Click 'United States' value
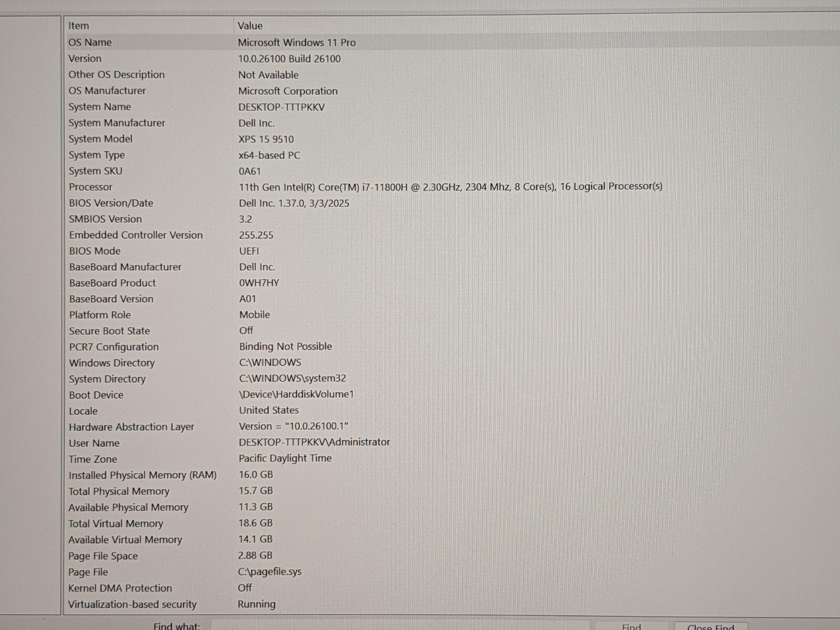This screenshot has width=840, height=630. tap(269, 410)
